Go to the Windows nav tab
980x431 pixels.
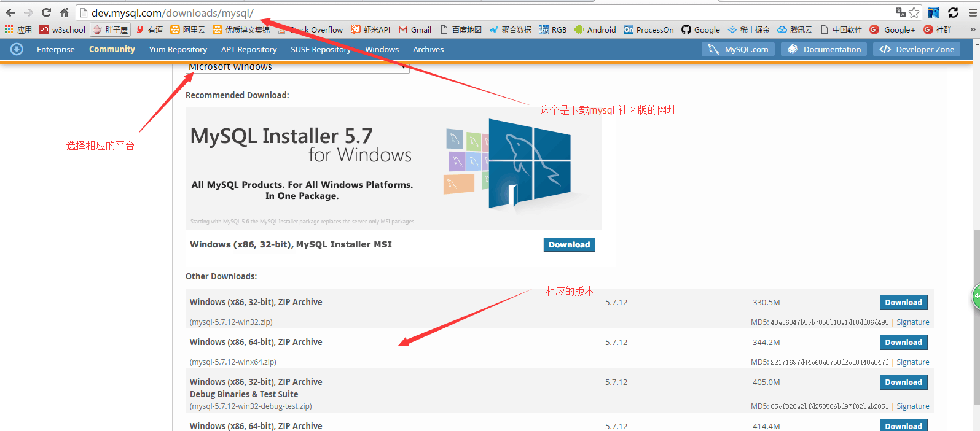pyautogui.click(x=382, y=49)
